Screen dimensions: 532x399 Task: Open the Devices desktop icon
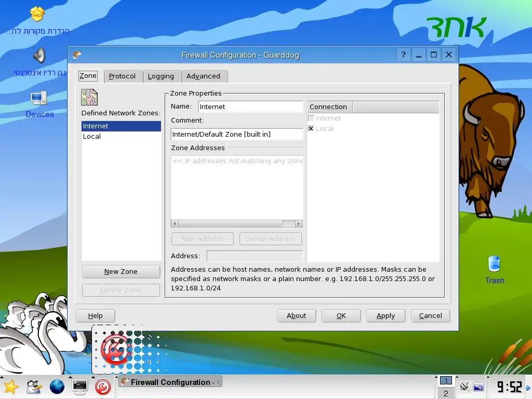point(39,98)
